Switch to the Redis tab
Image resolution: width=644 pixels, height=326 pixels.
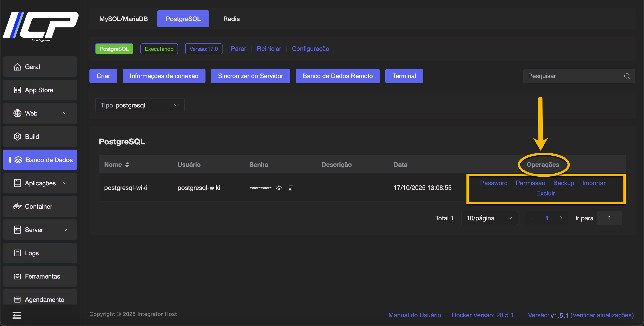[231, 19]
